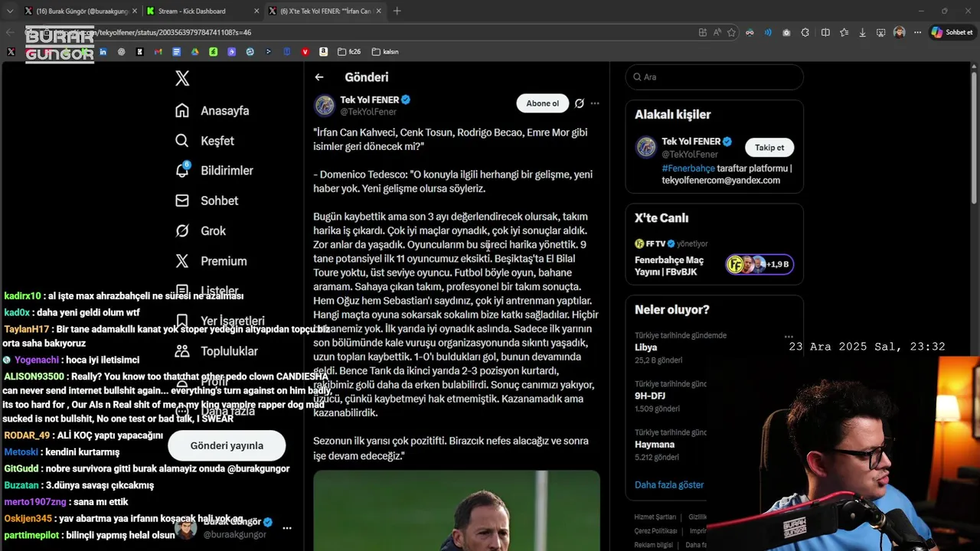980x551 pixels.
Task: Open the Amazon bookmark
Action: click(x=324, y=52)
